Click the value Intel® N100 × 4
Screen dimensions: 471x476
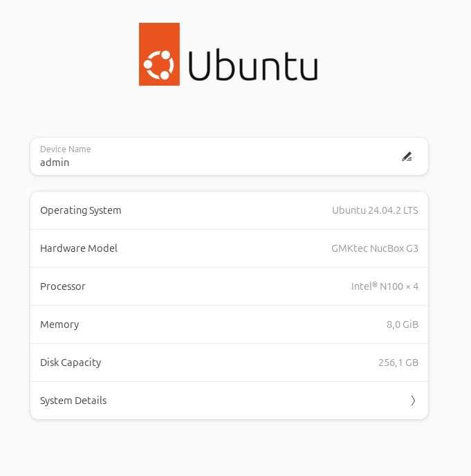tap(385, 286)
